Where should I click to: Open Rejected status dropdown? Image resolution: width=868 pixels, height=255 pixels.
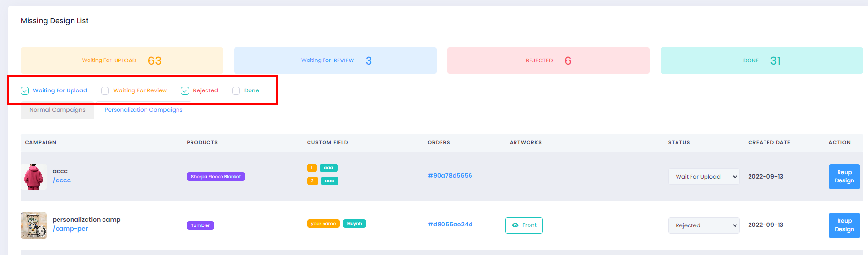(704, 225)
